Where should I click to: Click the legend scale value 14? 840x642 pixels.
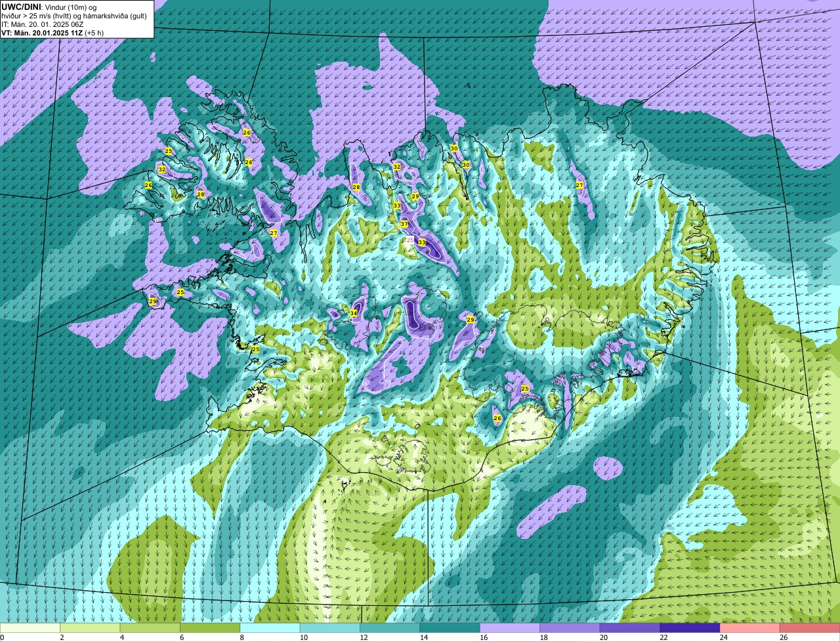[x=424, y=637]
